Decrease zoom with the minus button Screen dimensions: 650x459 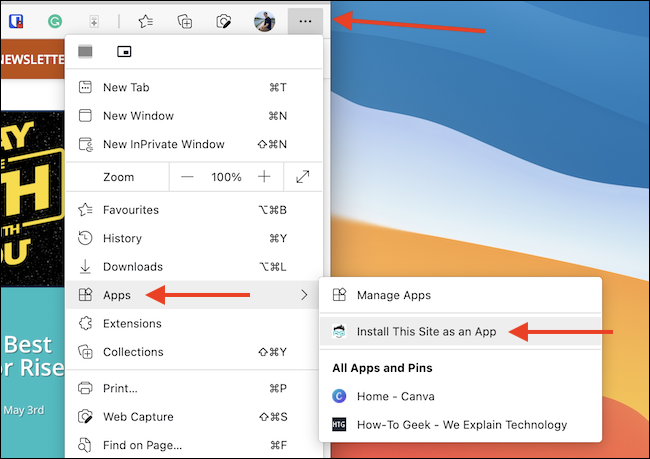point(188,177)
